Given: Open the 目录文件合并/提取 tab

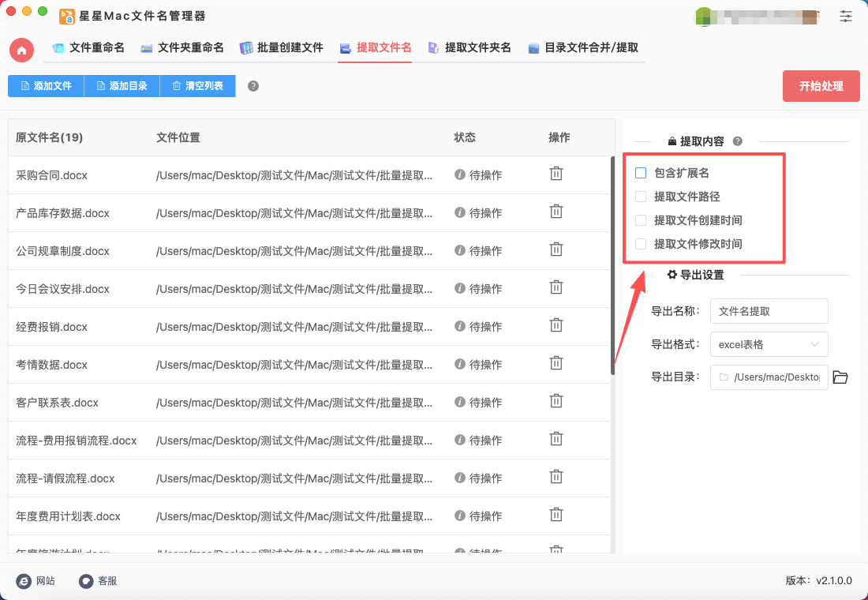Looking at the screenshot, I should pos(582,48).
